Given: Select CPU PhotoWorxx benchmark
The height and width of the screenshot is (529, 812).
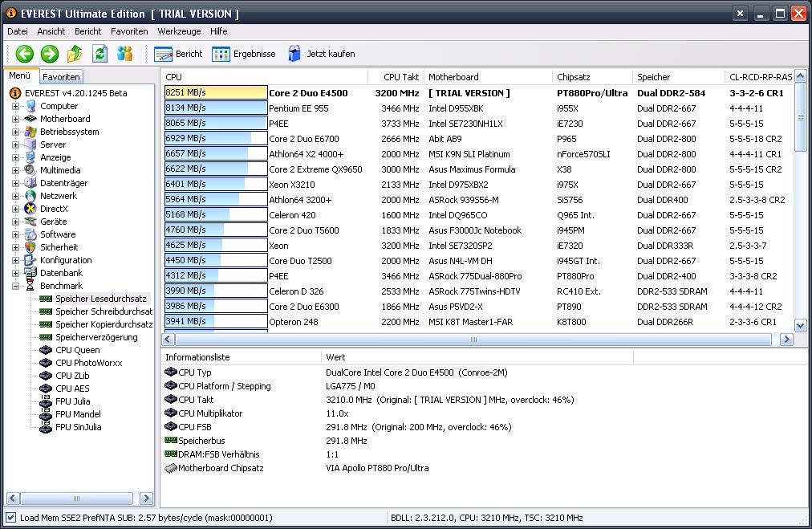Looking at the screenshot, I should click(x=88, y=363).
